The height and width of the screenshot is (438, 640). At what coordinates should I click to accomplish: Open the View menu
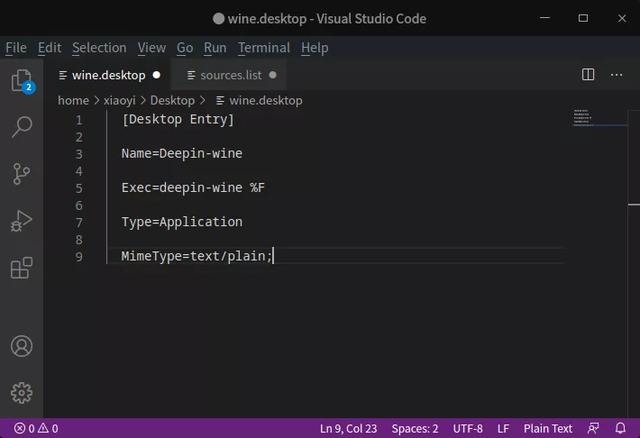point(151,48)
